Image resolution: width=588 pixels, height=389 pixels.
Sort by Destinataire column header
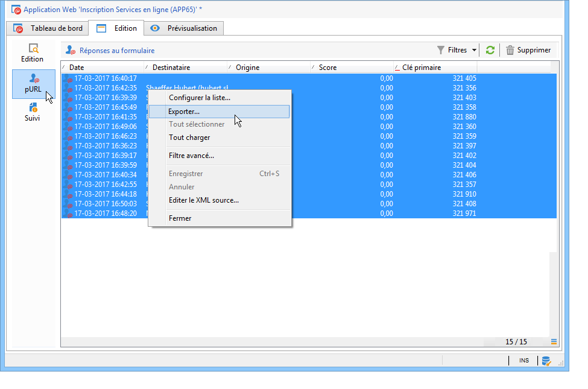tap(186, 67)
